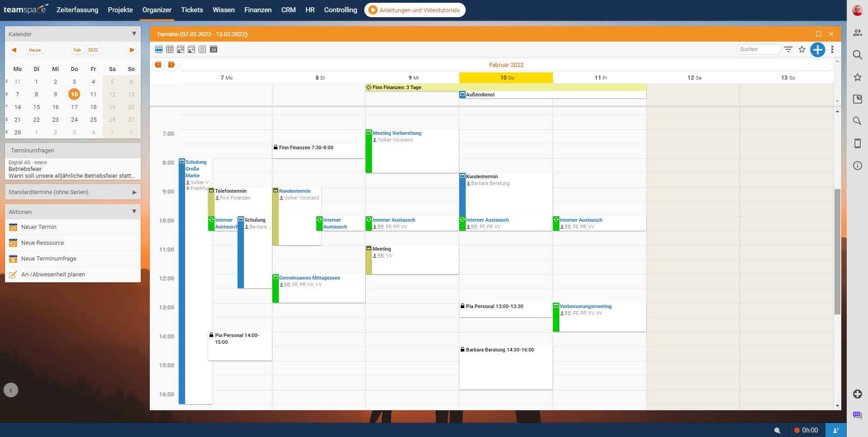Open the Außendienst all-day entry
This screenshot has width=868, height=437.
coord(553,95)
